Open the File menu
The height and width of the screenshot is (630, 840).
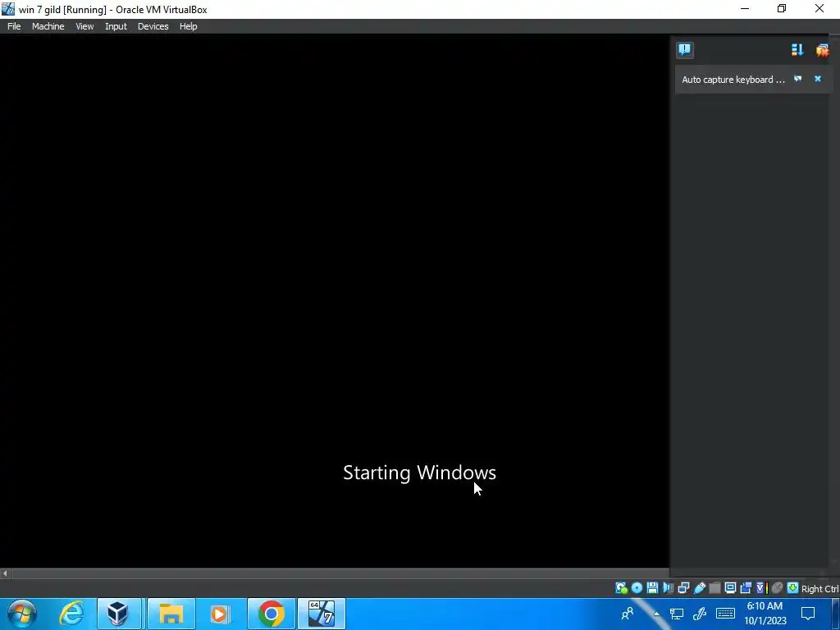[x=14, y=26]
